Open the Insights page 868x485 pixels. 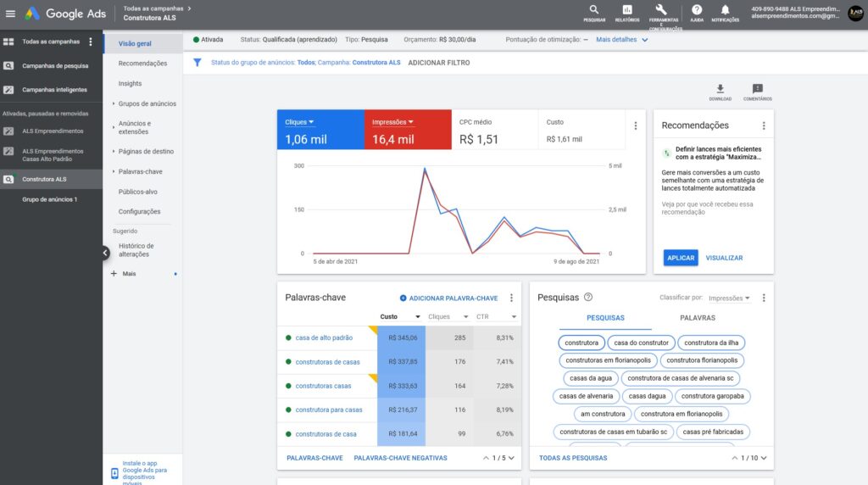[x=130, y=84]
